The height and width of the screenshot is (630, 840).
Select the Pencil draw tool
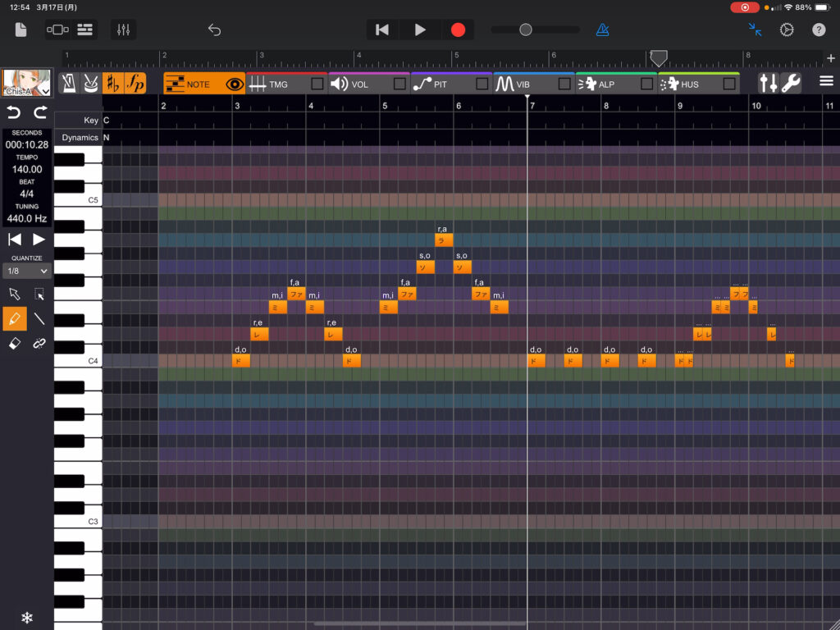coord(14,319)
